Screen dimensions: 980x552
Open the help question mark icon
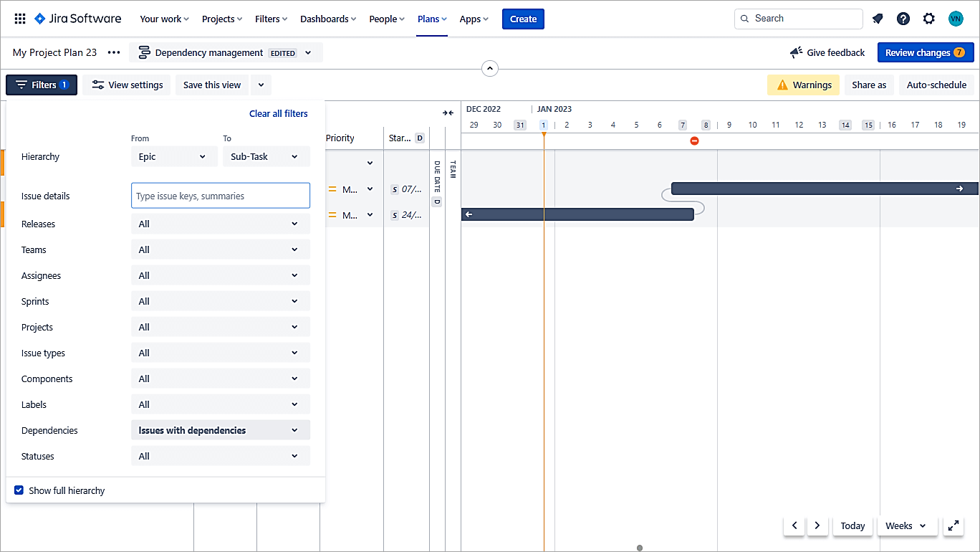pyautogui.click(x=903, y=19)
